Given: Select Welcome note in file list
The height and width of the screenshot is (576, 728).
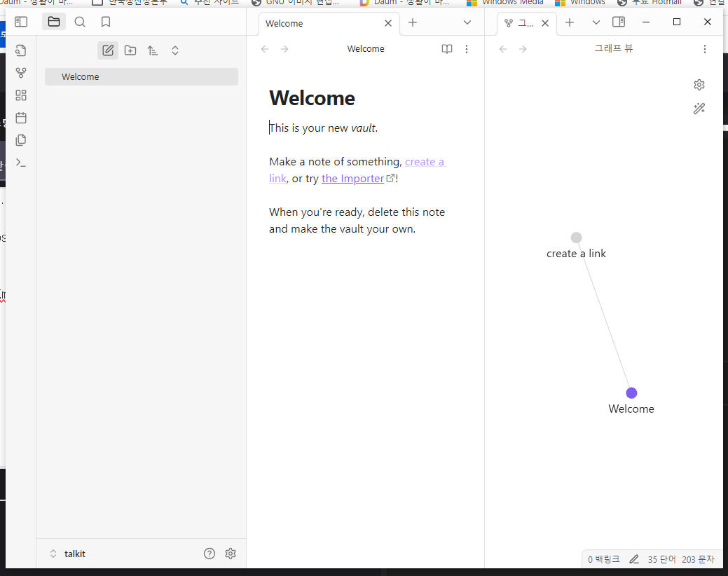Looking at the screenshot, I should [x=142, y=76].
